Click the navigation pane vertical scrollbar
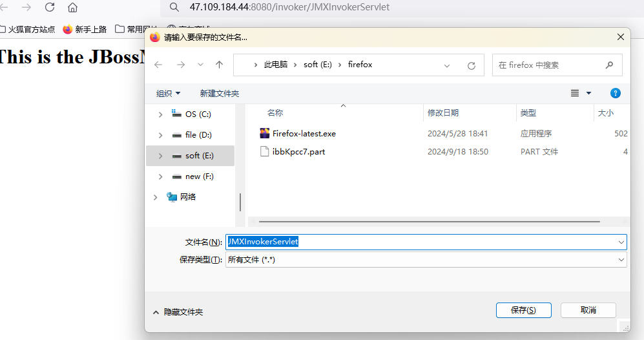Image resolution: width=644 pixels, height=340 pixels. click(x=240, y=202)
